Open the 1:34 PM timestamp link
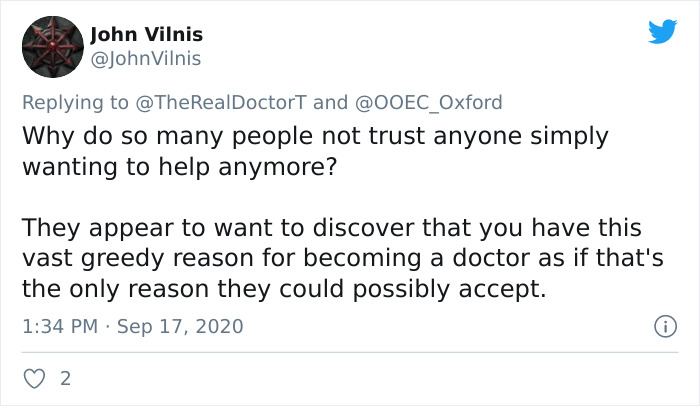The height and width of the screenshot is (406, 700). point(60,326)
